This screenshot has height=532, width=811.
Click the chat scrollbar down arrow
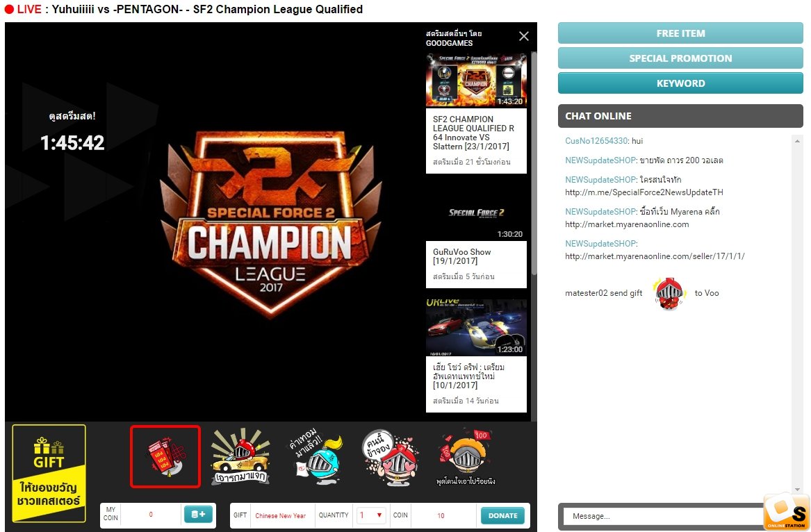(x=797, y=489)
